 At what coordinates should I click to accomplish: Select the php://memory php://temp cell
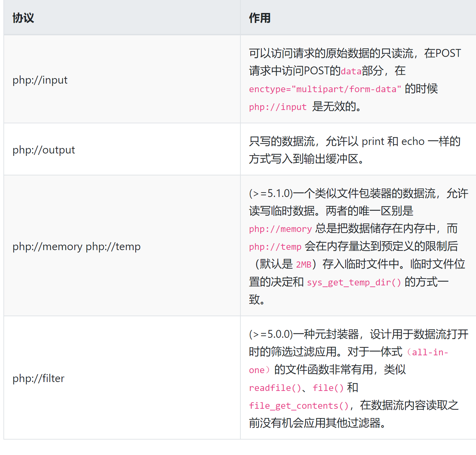pos(122,246)
